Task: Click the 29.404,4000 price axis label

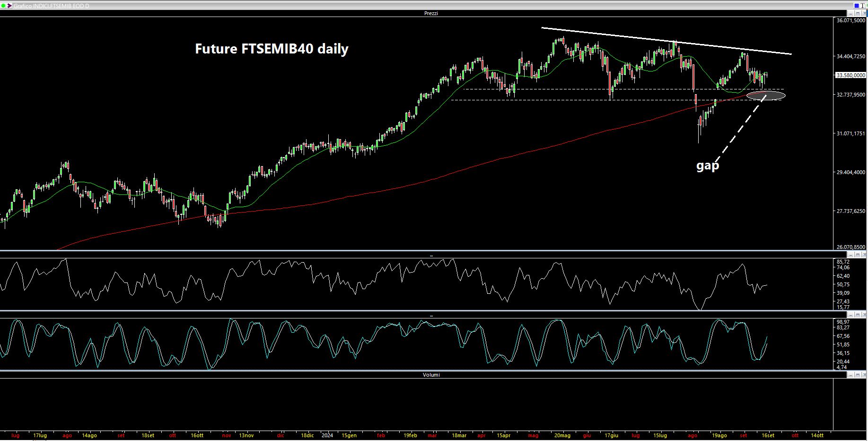Action: click(x=850, y=172)
